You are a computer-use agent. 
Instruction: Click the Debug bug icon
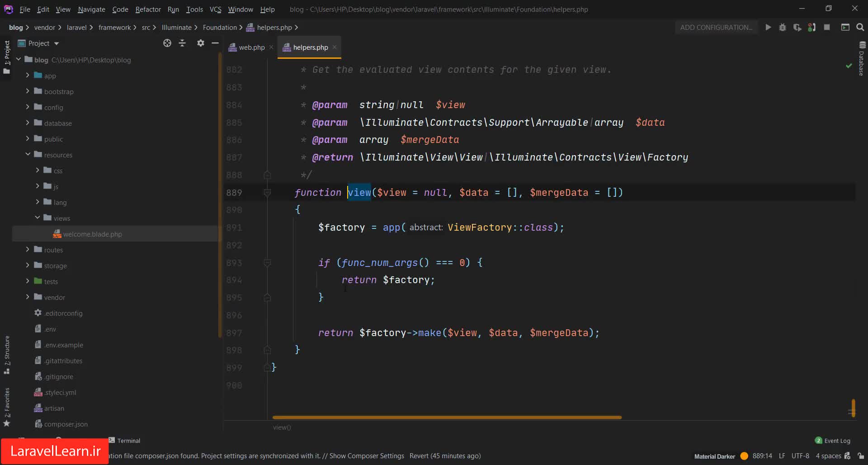pos(783,28)
